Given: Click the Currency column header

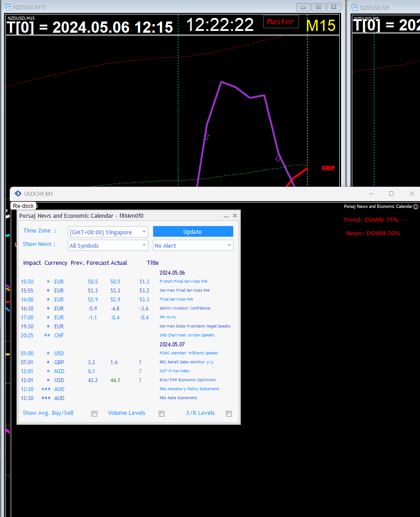Looking at the screenshot, I should tap(56, 263).
